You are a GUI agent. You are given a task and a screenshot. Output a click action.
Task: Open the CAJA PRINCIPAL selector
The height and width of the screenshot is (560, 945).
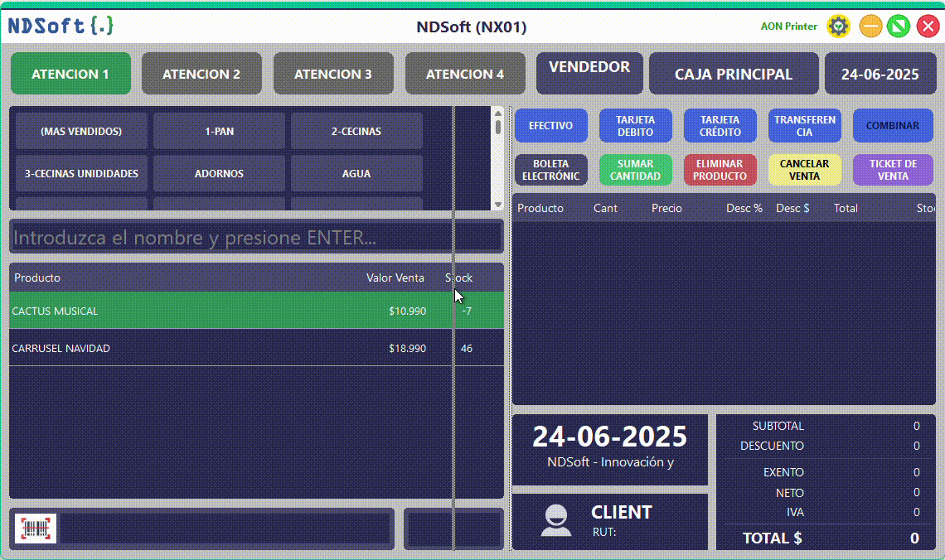[x=734, y=74]
